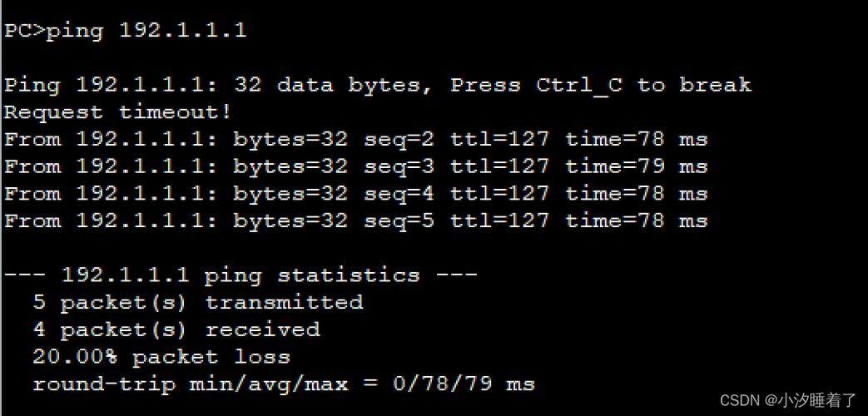Click the 'PC>' prompt
The image size is (868, 416).
24,31
